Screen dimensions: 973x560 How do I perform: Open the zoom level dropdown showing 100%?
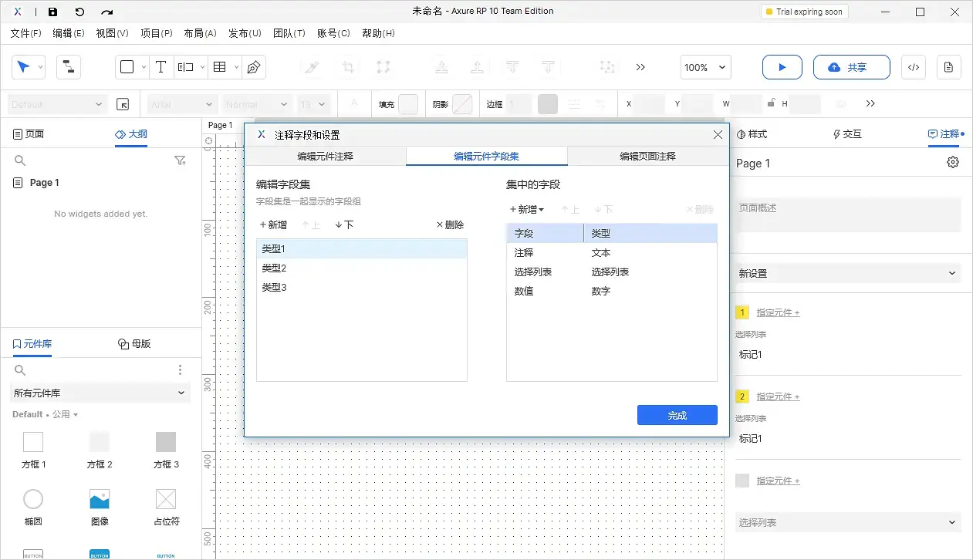704,67
